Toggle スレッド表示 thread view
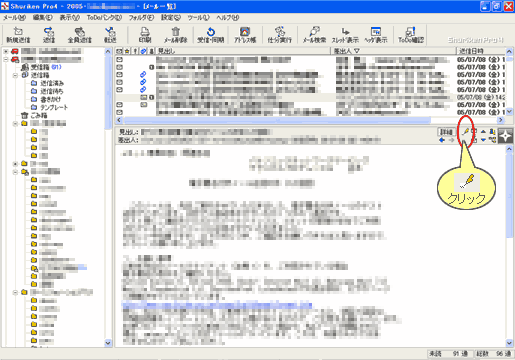 pos(345,35)
